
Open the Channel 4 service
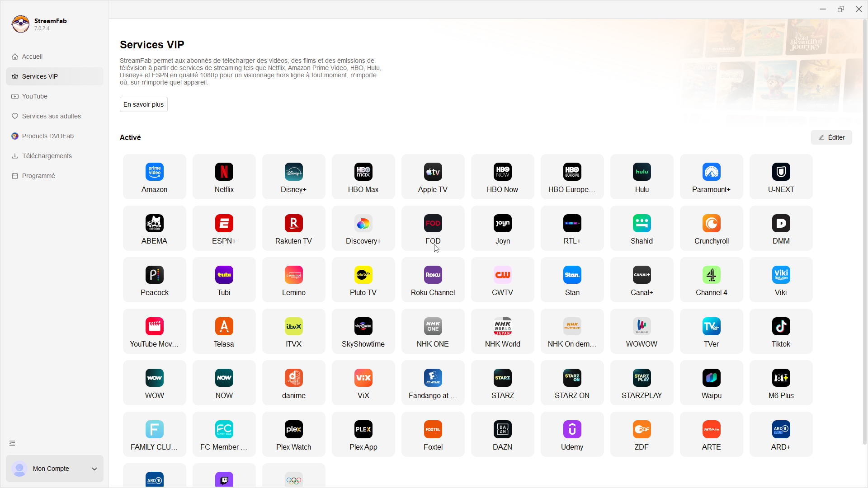point(712,280)
